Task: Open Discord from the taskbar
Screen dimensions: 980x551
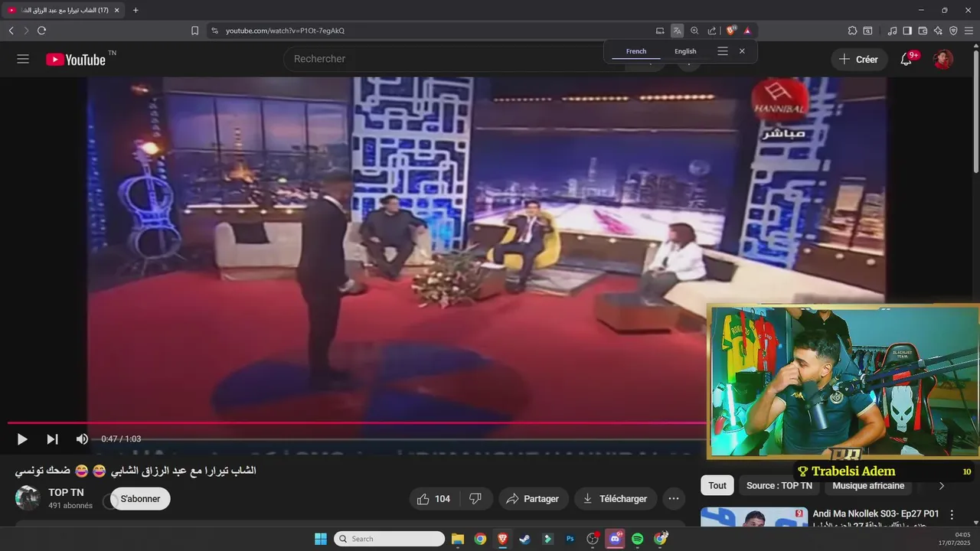Action: (x=615, y=539)
